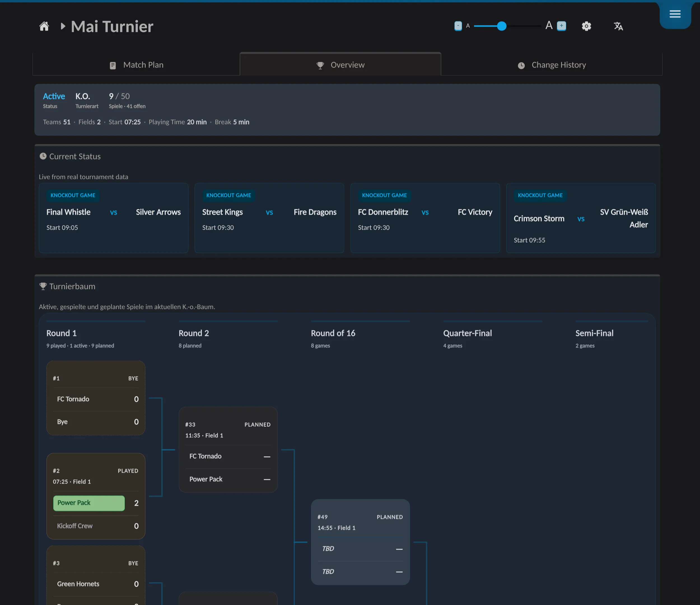Screen dimensions: 700x605
Task: Increase font size with the plus button
Action: click(561, 26)
